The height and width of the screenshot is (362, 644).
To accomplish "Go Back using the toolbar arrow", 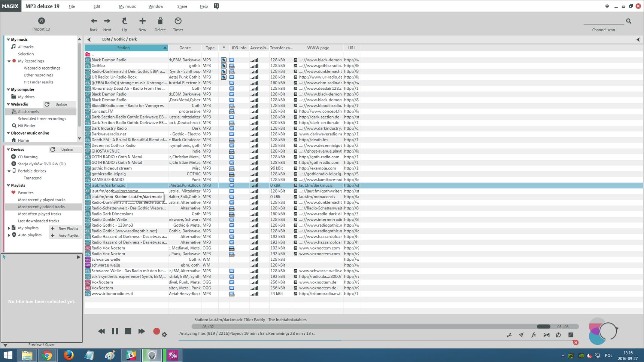I will [x=94, y=21].
